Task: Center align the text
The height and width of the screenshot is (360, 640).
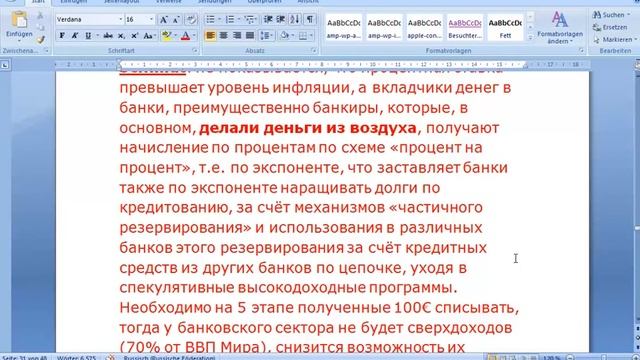Action: [223, 36]
